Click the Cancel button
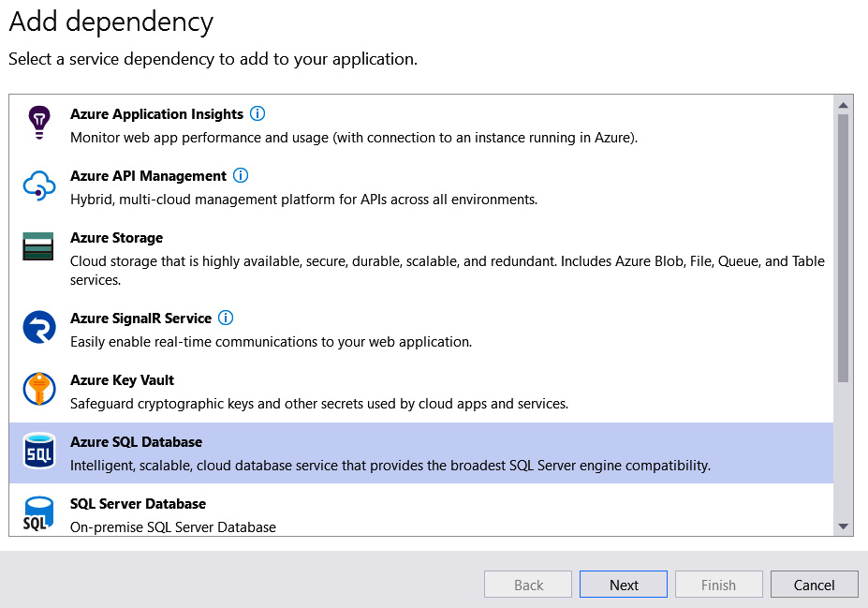This screenshot has width=868, height=608. [x=814, y=584]
